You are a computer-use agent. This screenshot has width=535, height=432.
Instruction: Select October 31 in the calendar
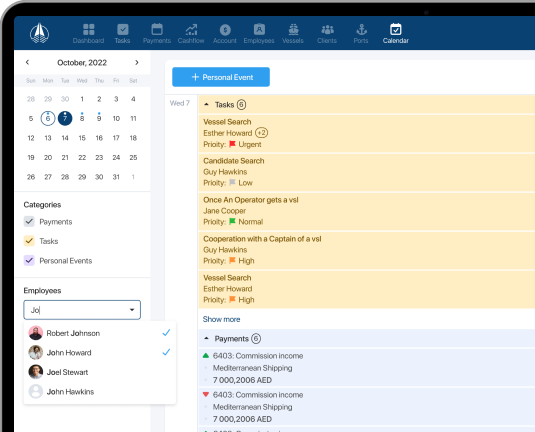click(x=116, y=177)
